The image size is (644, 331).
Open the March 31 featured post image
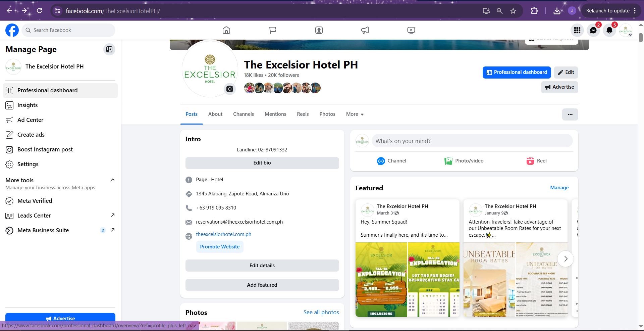coord(408,280)
